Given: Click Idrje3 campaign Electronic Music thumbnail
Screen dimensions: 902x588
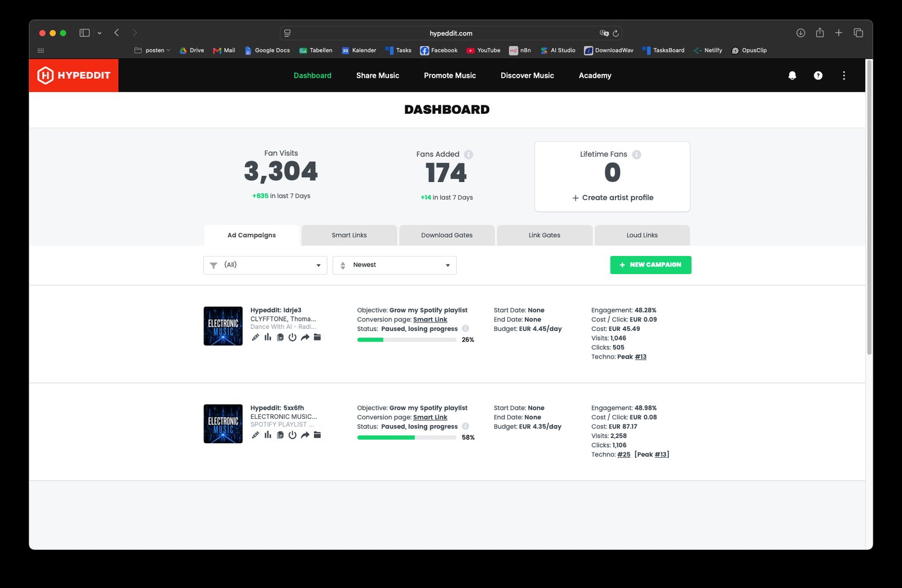Looking at the screenshot, I should (x=223, y=326).
